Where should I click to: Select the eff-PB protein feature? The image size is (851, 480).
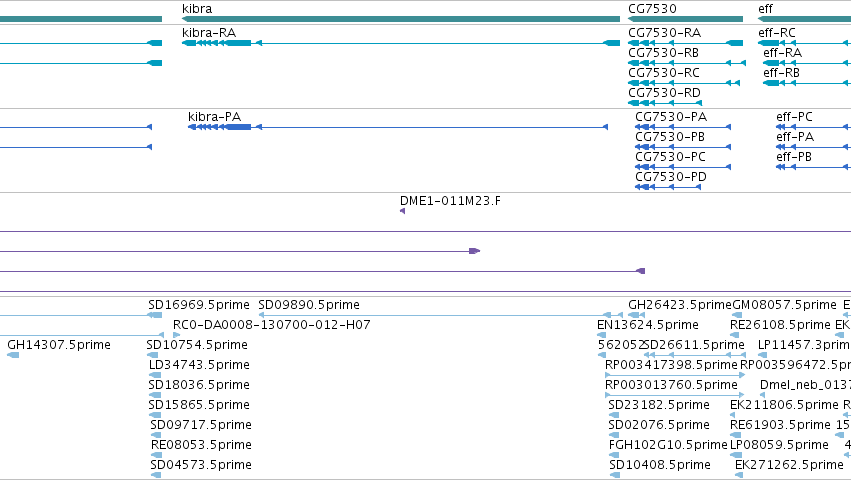tap(813, 167)
